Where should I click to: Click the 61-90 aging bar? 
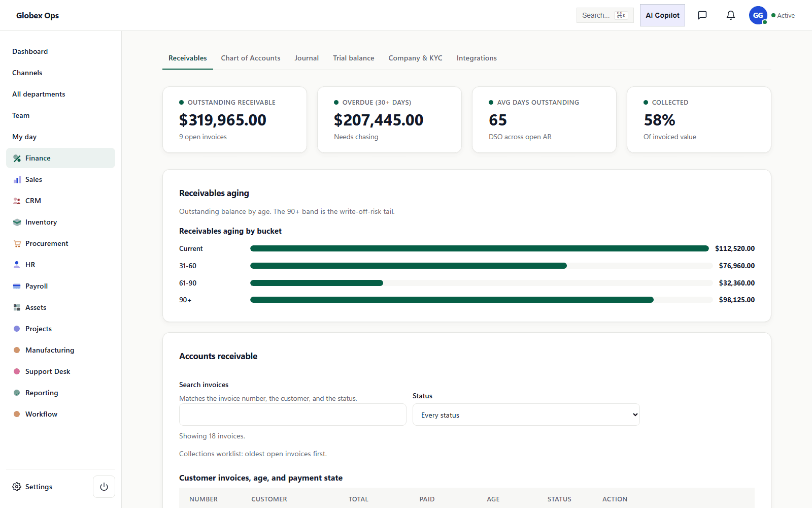tap(317, 283)
